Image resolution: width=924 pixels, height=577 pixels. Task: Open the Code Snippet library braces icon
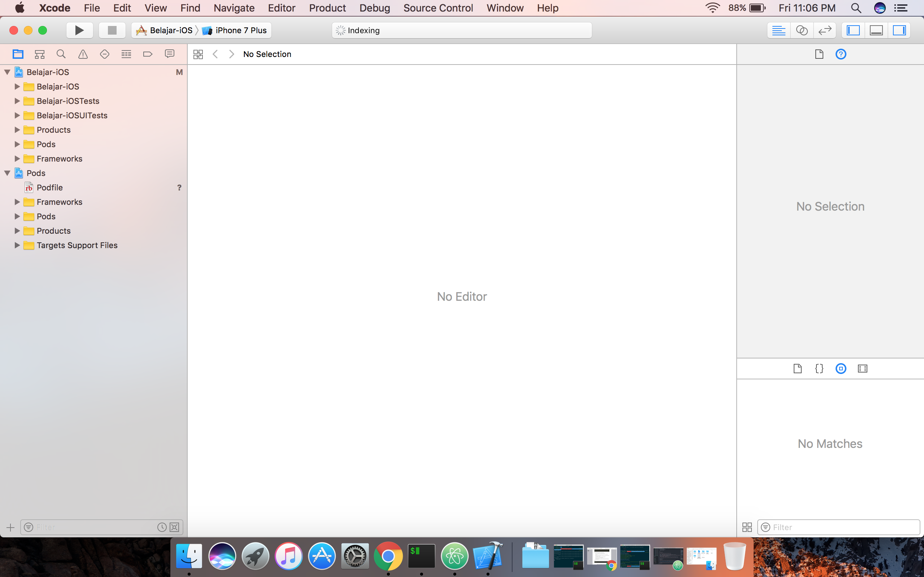[x=819, y=369]
